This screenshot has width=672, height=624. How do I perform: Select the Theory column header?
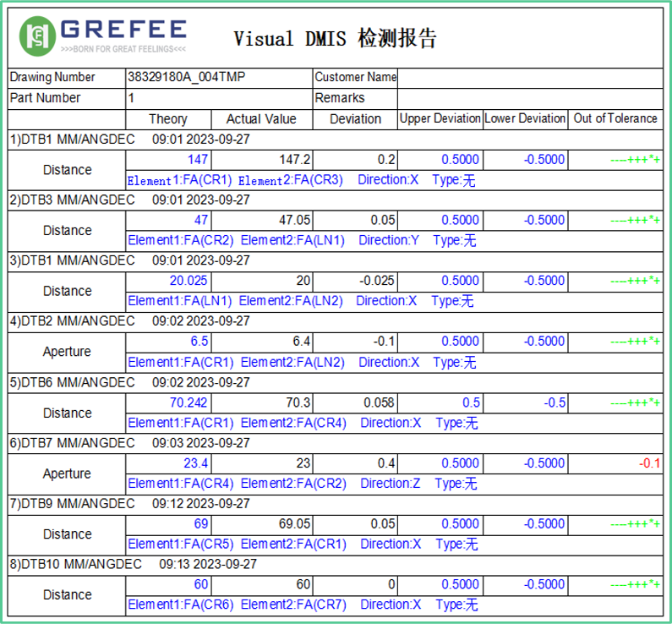click(x=168, y=119)
